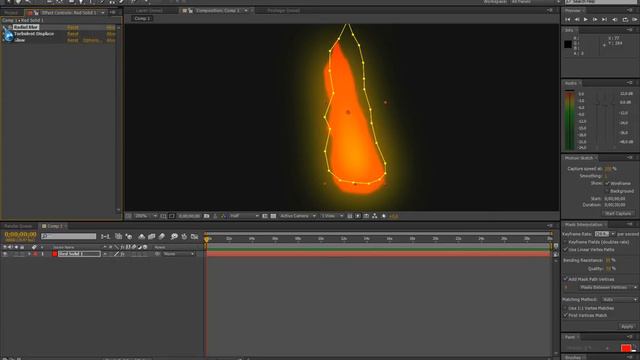
Task: Open the Half resolution dropdown
Action: 244,216
